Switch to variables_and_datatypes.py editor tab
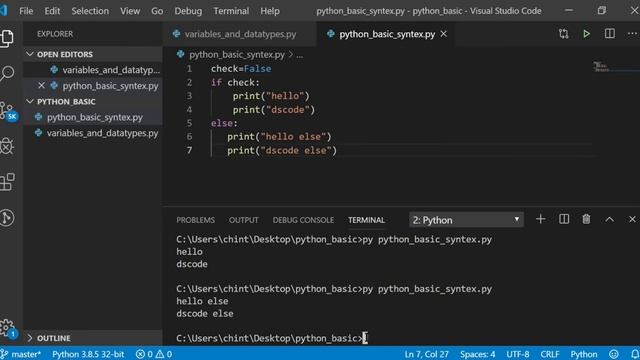 tap(240, 34)
